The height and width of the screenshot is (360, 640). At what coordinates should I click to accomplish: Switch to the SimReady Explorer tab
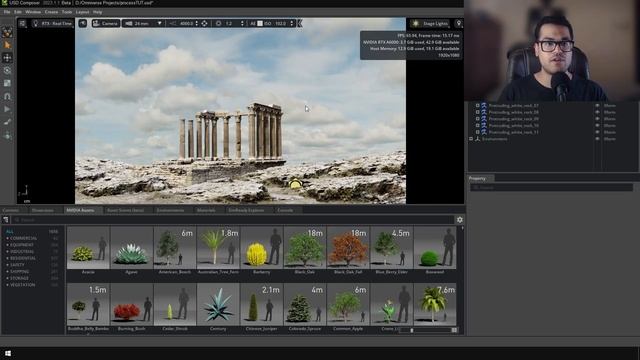247,210
